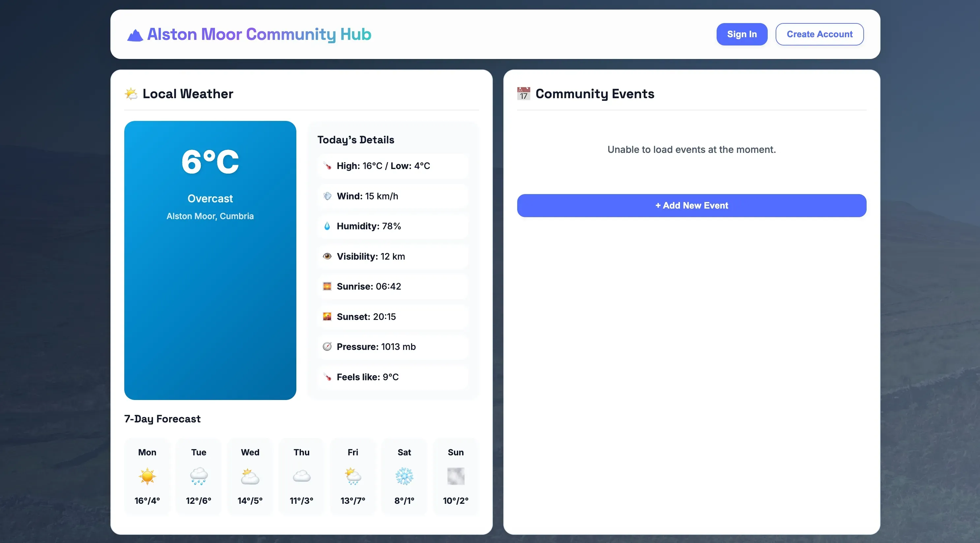This screenshot has width=980, height=543.
Task: Click the Tue day label
Action: 198,452
